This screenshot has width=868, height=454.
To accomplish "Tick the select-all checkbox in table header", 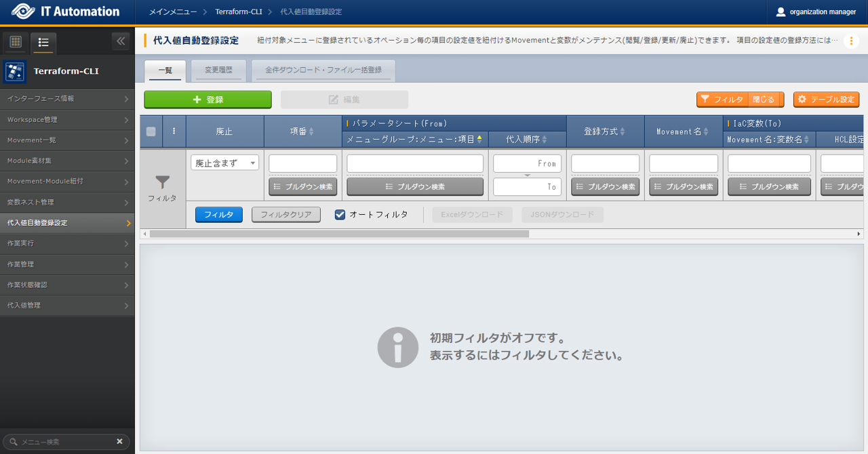I will point(151,131).
